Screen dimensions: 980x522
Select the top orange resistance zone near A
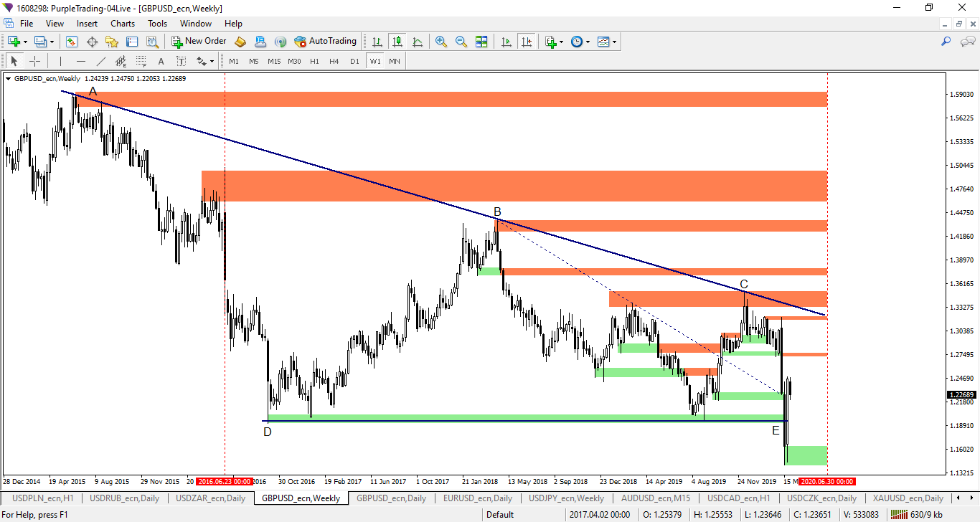coord(451,99)
